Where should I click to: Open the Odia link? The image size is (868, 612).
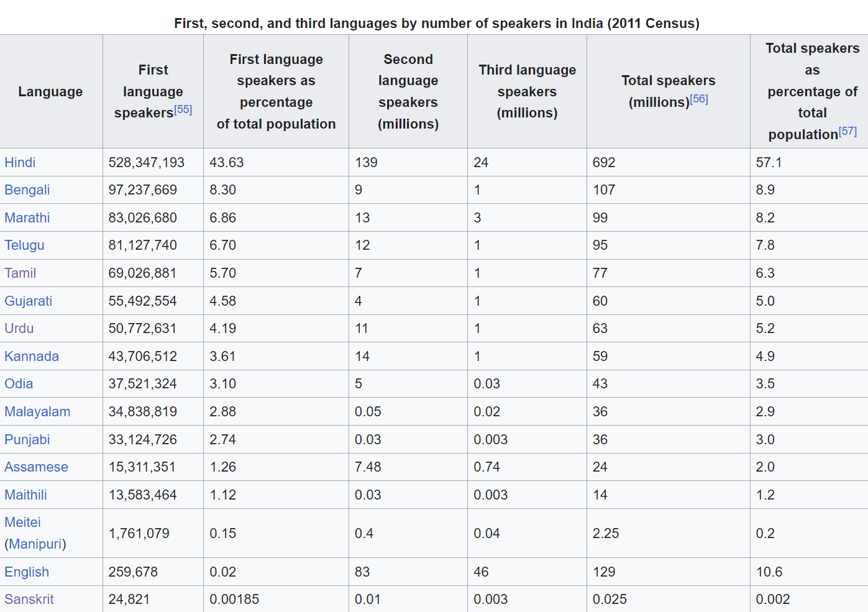[19, 384]
